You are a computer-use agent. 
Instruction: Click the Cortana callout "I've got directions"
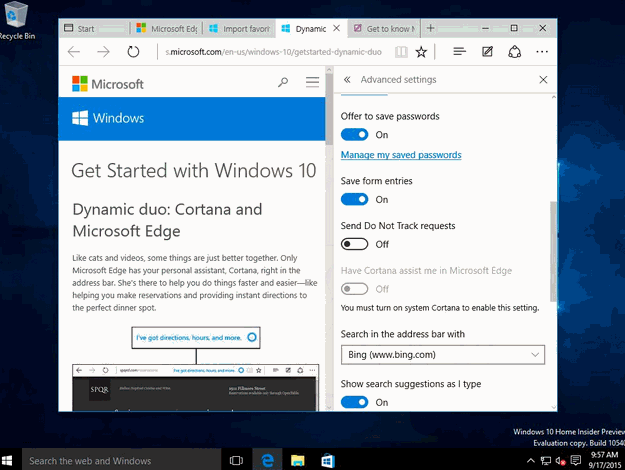196,338
